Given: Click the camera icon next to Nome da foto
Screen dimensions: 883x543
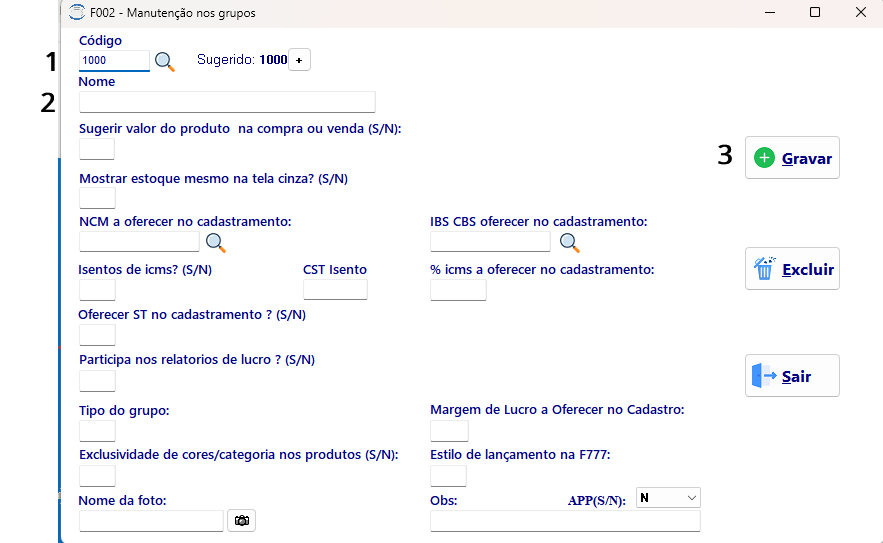Looking at the screenshot, I should coord(242,520).
